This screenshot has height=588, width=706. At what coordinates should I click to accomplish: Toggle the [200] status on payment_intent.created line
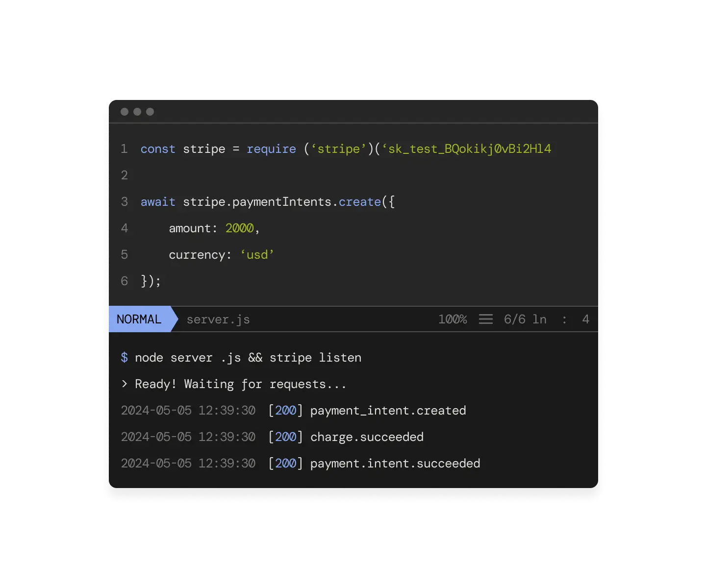[x=285, y=411]
